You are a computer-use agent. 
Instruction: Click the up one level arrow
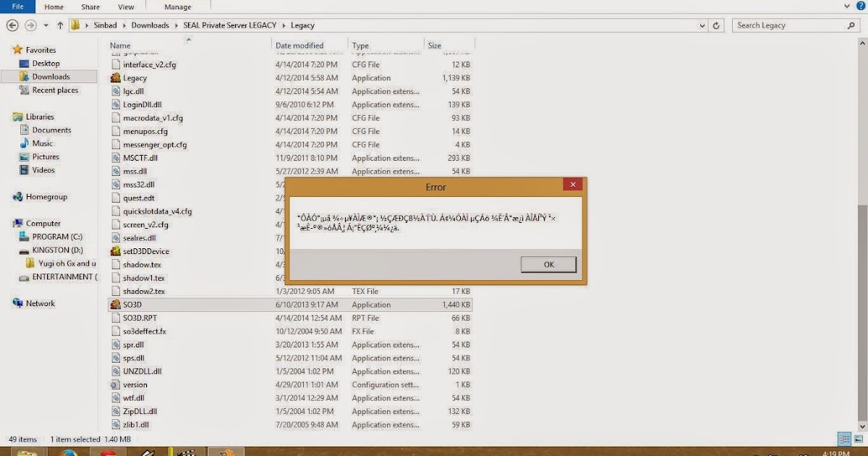tap(59, 25)
